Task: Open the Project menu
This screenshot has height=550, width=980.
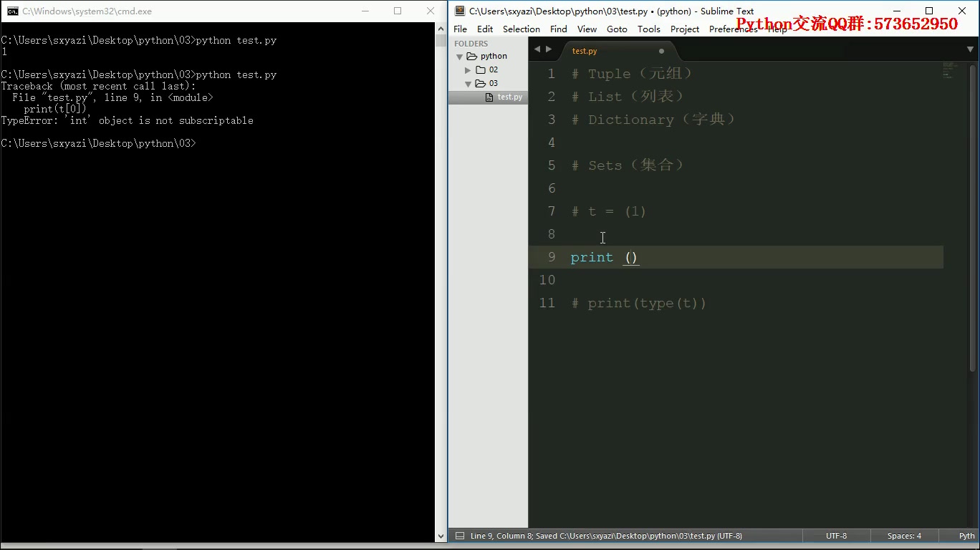Action: (x=685, y=29)
